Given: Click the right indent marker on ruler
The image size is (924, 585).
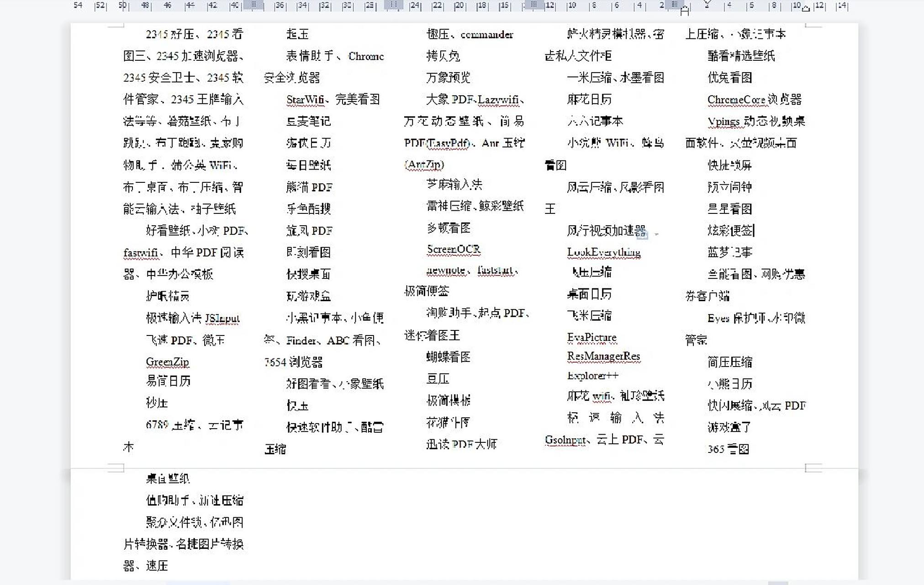Looking at the screenshot, I should click(x=806, y=8).
